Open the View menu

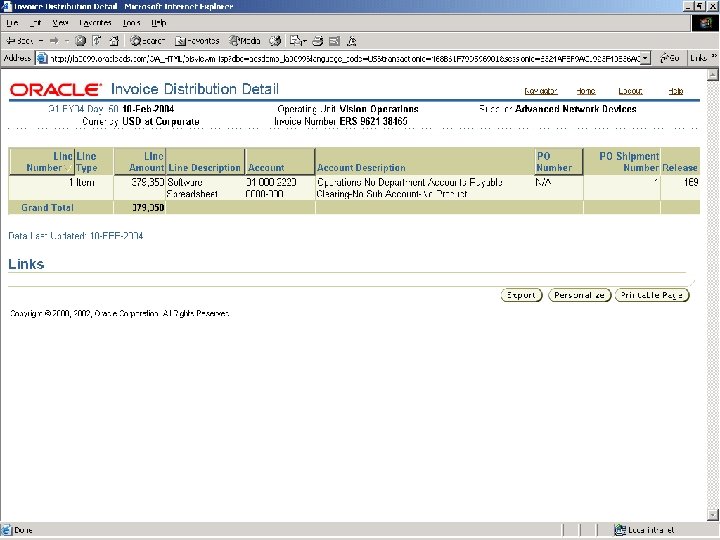click(60, 22)
